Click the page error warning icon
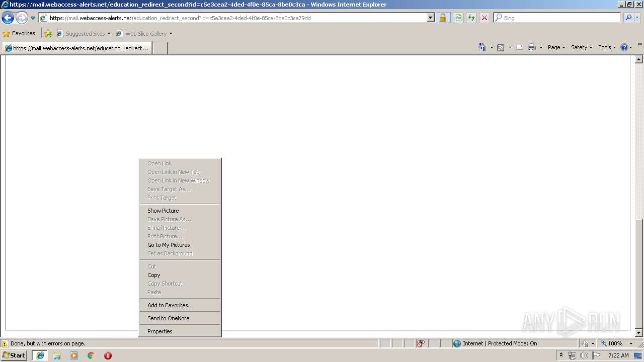 5,344
